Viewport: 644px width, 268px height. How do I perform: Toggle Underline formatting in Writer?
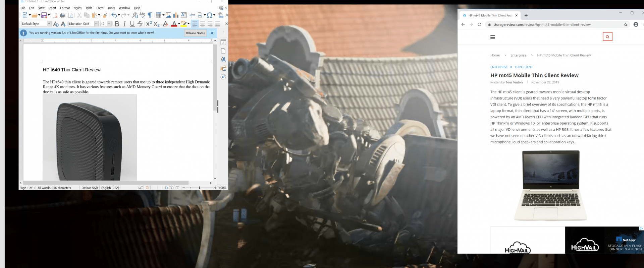pos(132,24)
